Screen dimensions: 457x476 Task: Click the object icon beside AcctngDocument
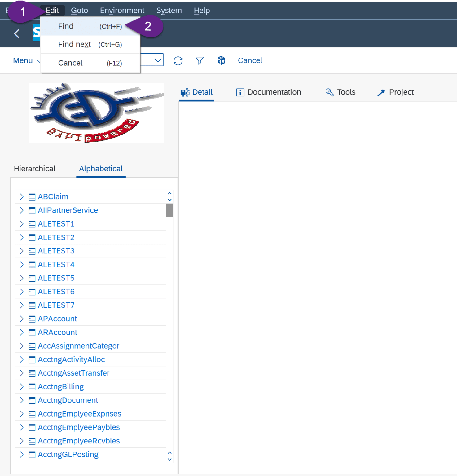[31, 400]
